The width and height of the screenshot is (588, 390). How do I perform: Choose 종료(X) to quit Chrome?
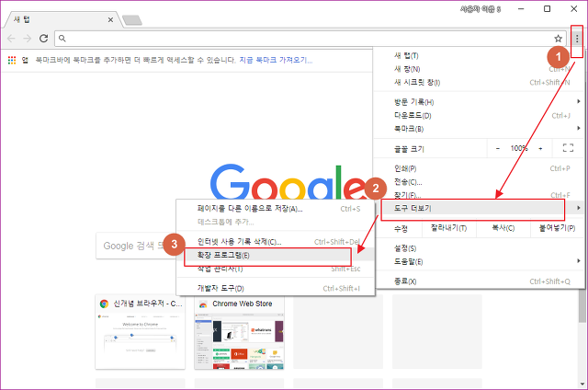[x=479, y=281]
